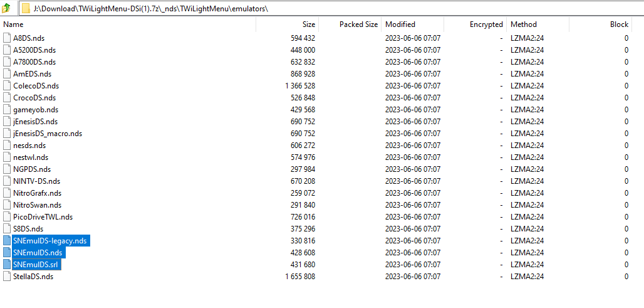Click the file icon of A5200DS.nds
Viewport: 644px width, 308px height.
coord(6,50)
